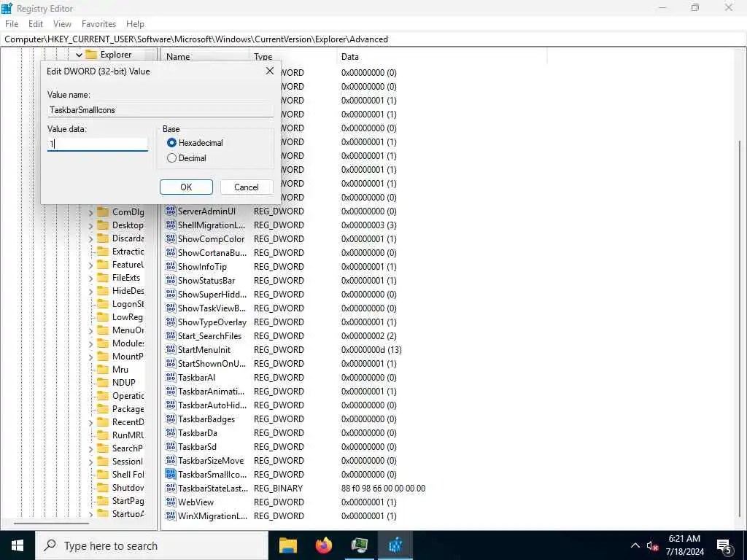Screen dimensions: 747x560
Task: Click the tree pane horizontal scrollbar
Action: (52, 524)
